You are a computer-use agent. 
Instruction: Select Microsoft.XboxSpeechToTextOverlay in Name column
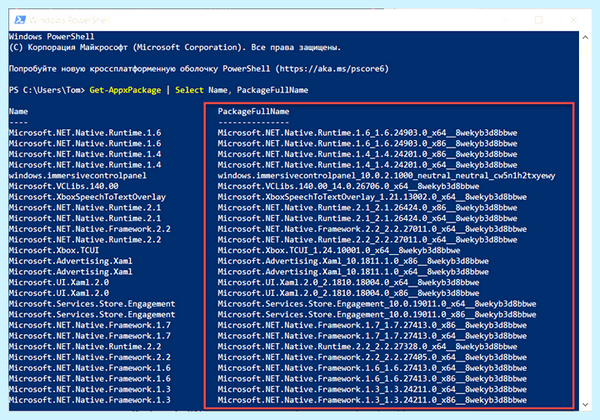(87, 197)
